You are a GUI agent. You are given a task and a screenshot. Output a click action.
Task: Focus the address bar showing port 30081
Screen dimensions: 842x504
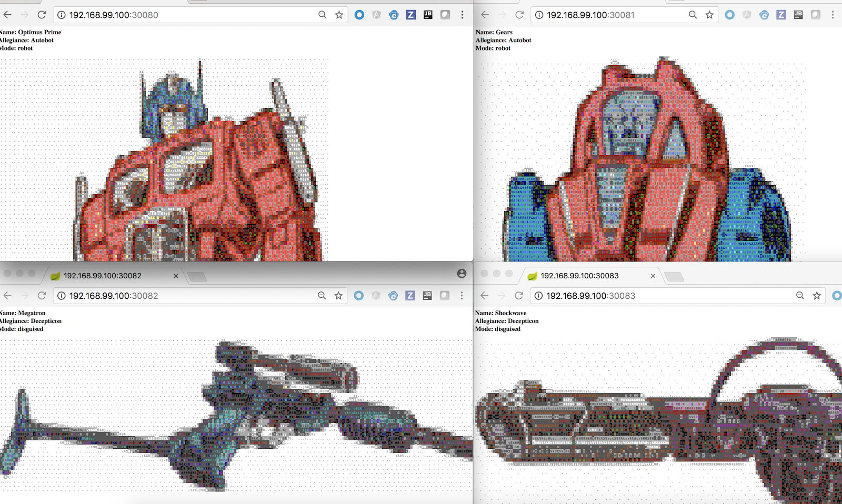point(625,15)
